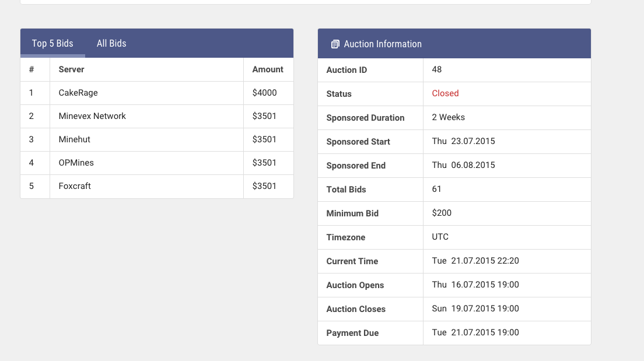Switch to the All Bids tab
The width and height of the screenshot is (644, 361).
(111, 43)
